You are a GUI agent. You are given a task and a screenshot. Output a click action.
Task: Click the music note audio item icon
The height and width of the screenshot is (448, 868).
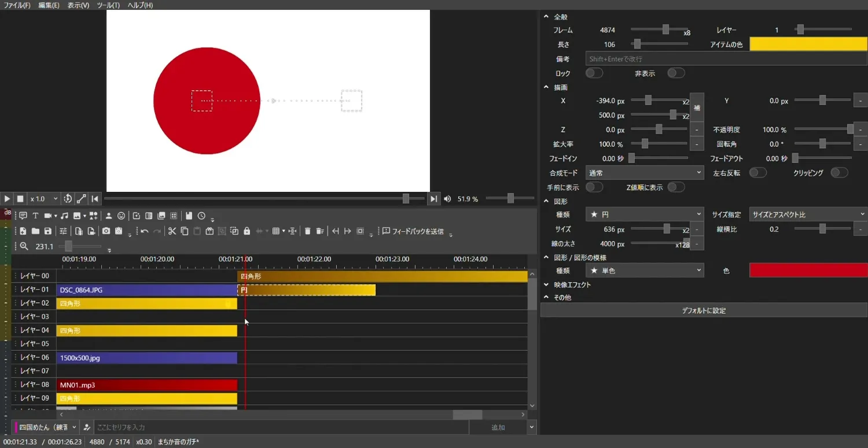point(64,216)
